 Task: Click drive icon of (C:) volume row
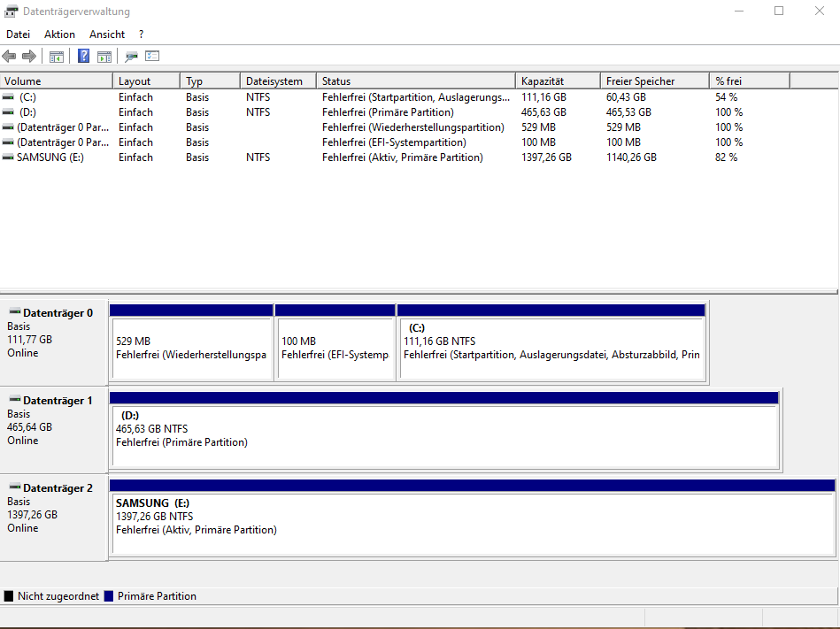8,97
